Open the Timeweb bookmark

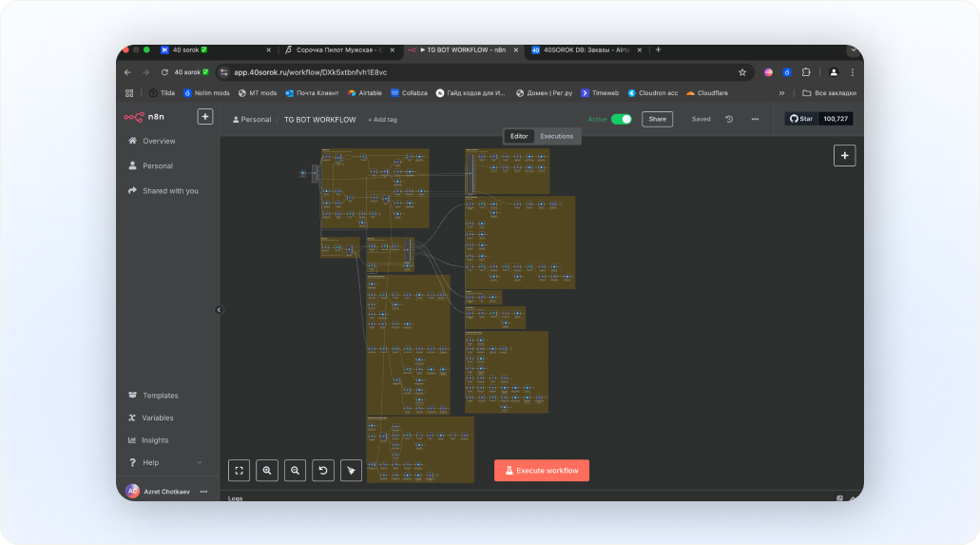click(x=600, y=93)
